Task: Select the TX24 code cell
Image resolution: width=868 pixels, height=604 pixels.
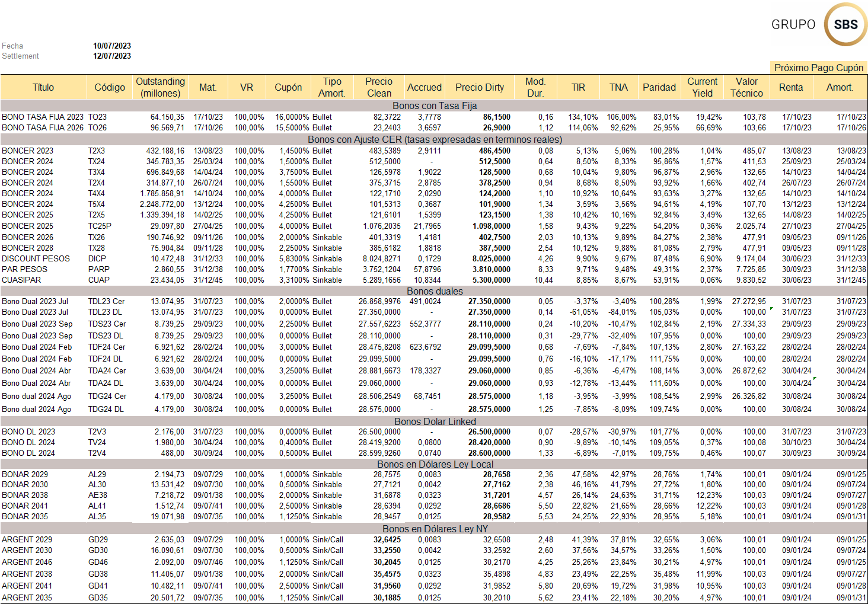Action: coord(96,161)
